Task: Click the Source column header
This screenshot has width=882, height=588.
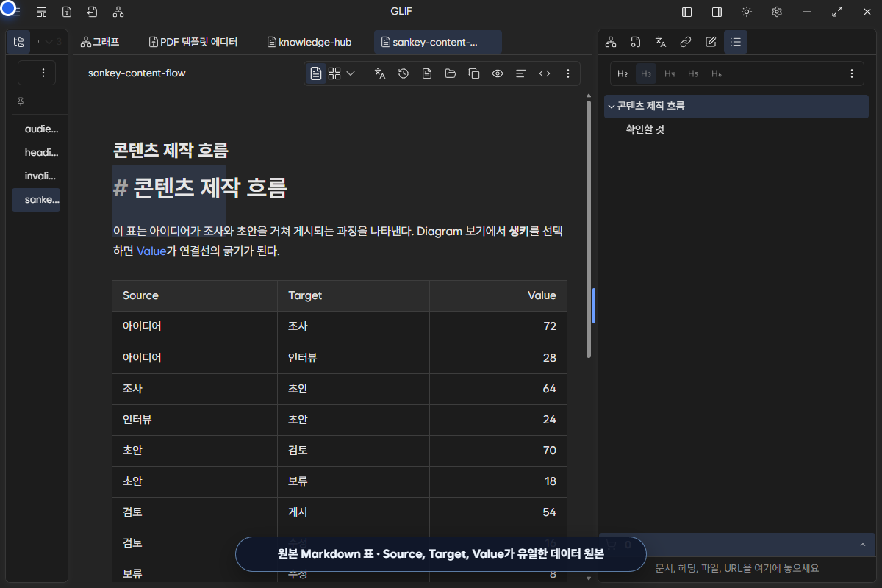Action: click(195, 295)
